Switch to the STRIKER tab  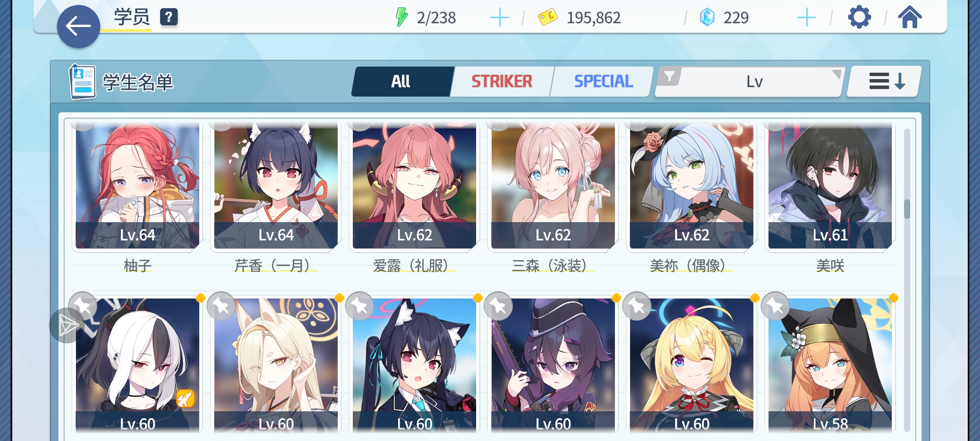click(502, 82)
